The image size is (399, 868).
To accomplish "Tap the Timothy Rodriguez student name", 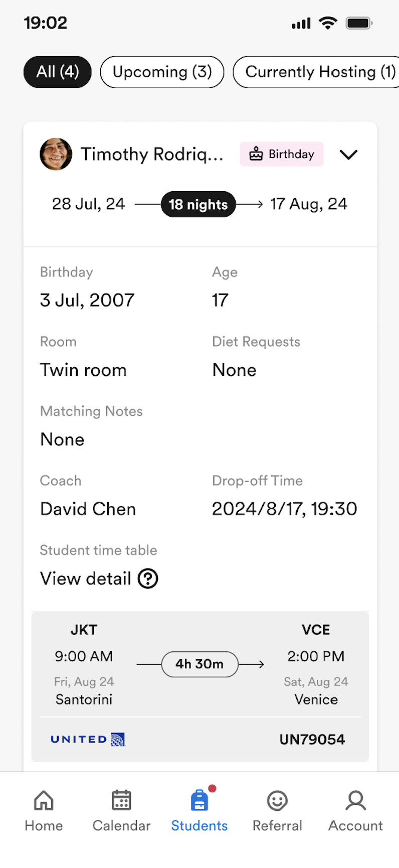I will click(152, 154).
